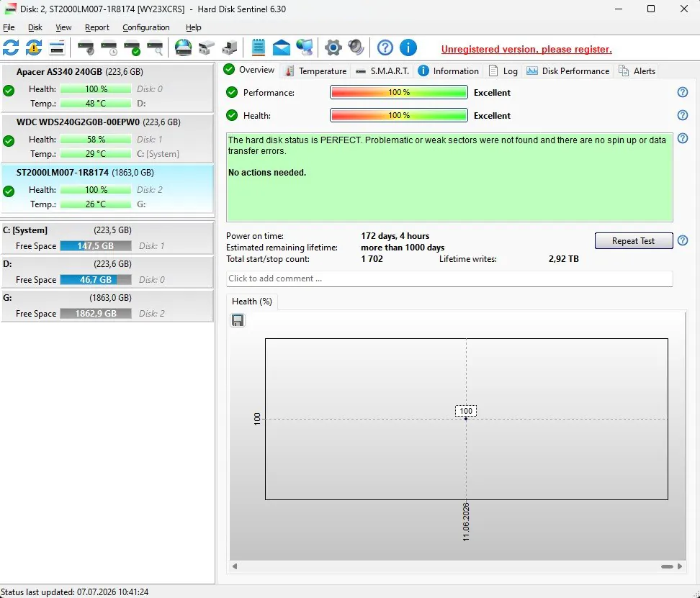The width and height of the screenshot is (700, 598).
Task: Open the Report menu
Action: pyautogui.click(x=97, y=27)
